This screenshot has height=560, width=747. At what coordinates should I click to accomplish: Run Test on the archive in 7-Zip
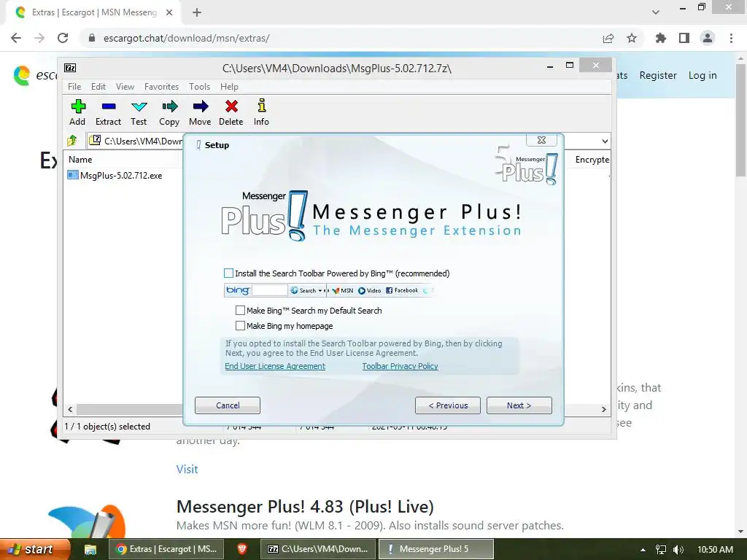(139, 112)
